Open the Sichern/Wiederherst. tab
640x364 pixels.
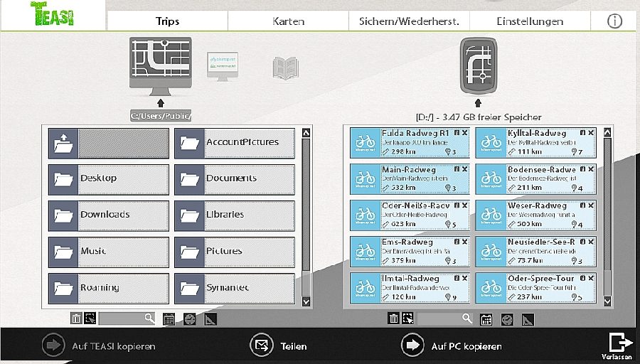click(x=409, y=21)
